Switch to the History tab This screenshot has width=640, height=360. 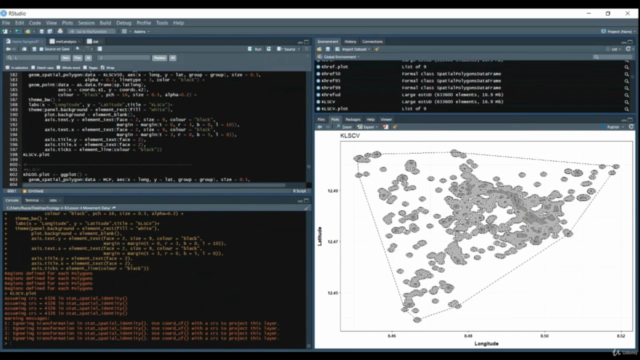coord(350,42)
